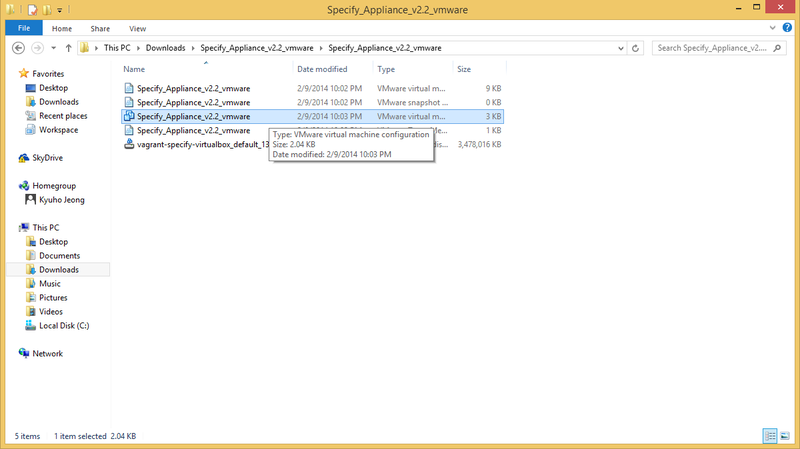This screenshot has width=800, height=449.
Task: Switch to large icons view in the status bar
Action: 785,436
